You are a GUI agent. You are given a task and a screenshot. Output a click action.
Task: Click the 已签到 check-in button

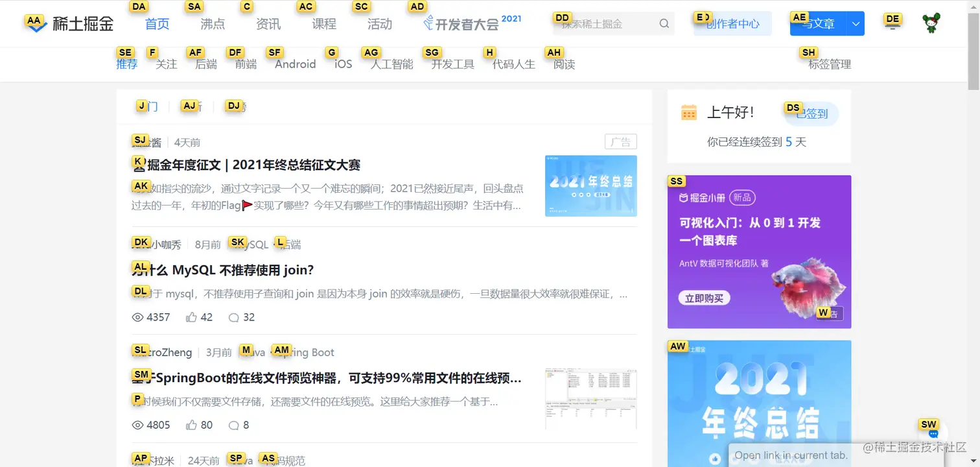tap(811, 114)
